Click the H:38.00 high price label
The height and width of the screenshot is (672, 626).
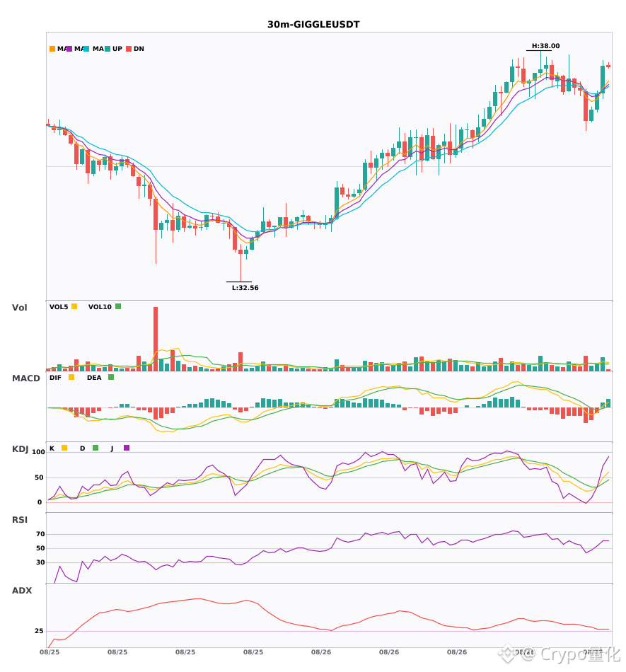tap(545, 46)
